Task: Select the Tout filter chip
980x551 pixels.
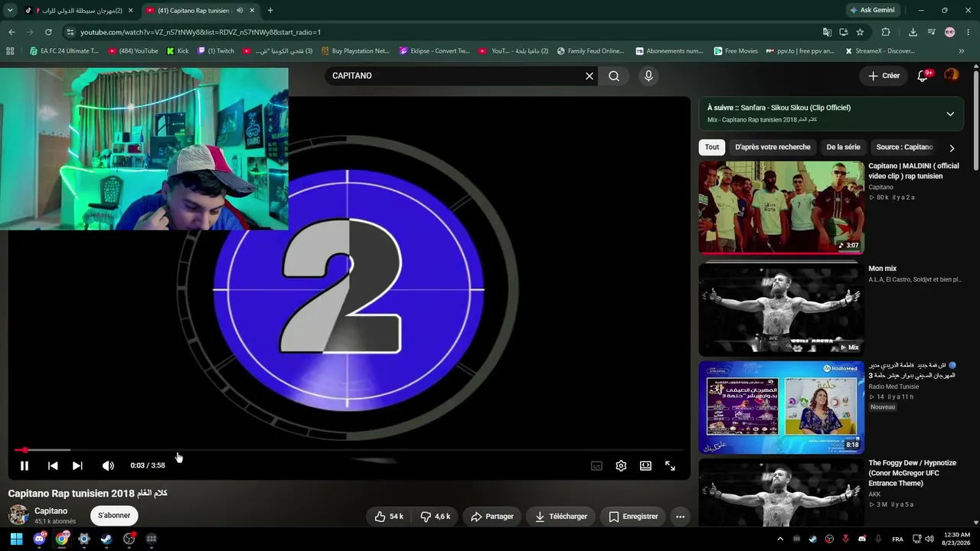Action: click(712, 147)
